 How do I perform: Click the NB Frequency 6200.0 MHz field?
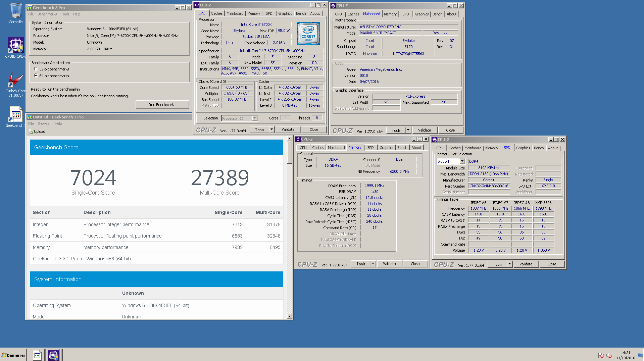[399, 171]
